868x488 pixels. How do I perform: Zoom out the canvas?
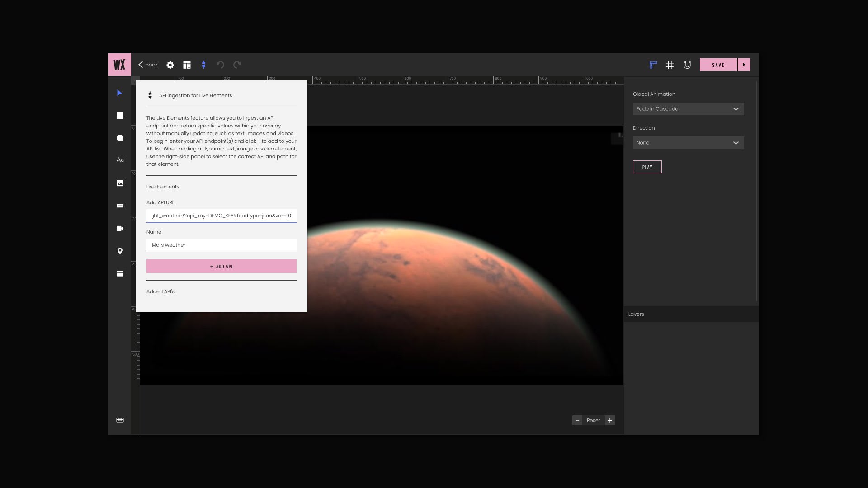[577, 420]
